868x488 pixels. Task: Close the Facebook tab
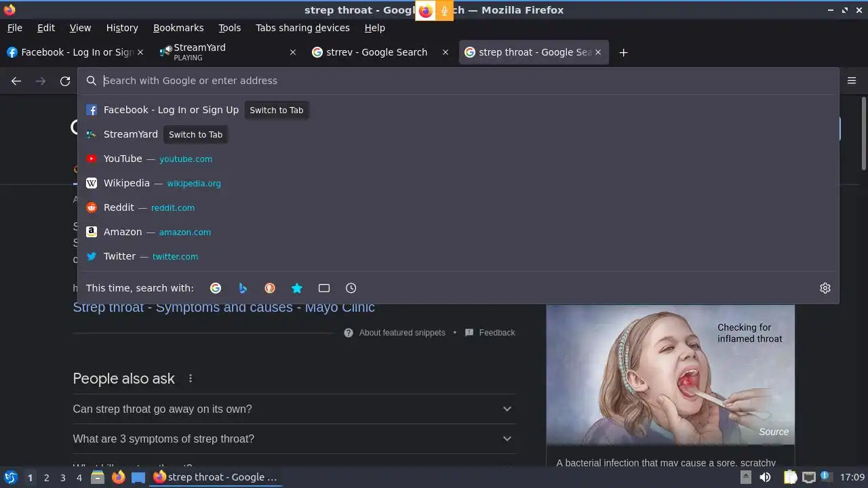pyautogui.click(x=140, y=52)
